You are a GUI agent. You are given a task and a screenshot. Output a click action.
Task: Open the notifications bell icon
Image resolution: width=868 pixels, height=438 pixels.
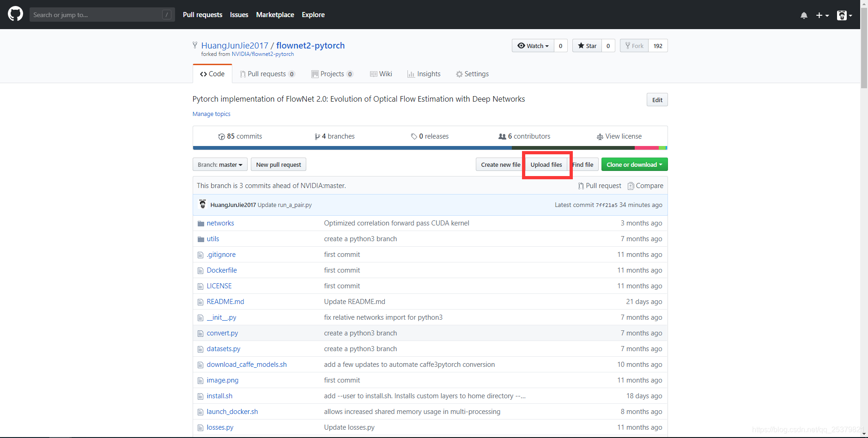pyautogui.click(x=804, y=15)
